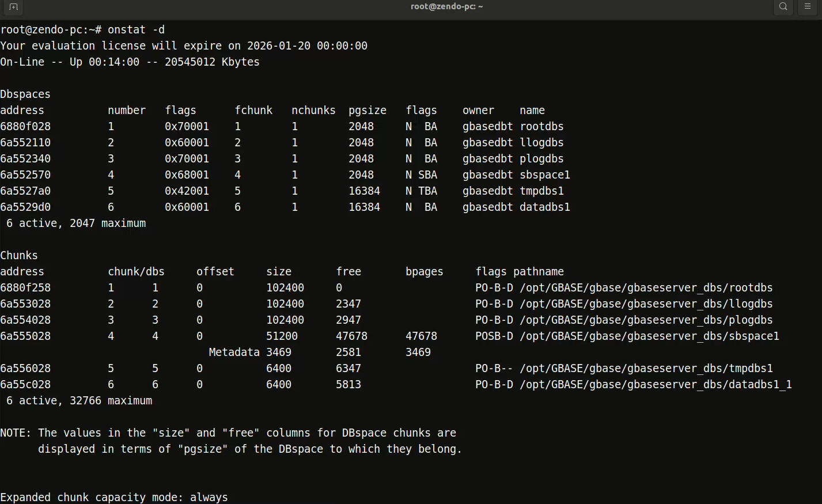
Task: Click flags value 0x42001
Action: pos(187,191)
